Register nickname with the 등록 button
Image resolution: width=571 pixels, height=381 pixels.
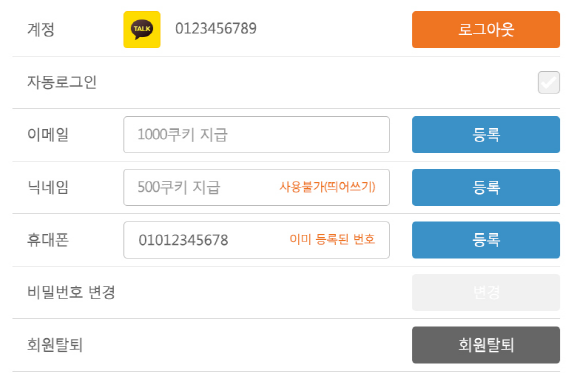[x=486, y=187]
